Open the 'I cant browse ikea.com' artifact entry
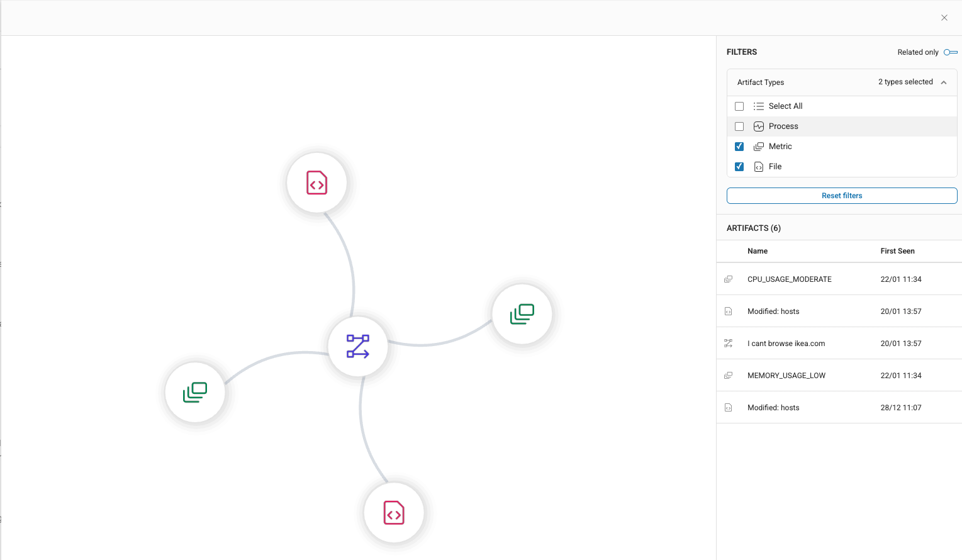This screenshot has width=962, height=560. [786, 343]
